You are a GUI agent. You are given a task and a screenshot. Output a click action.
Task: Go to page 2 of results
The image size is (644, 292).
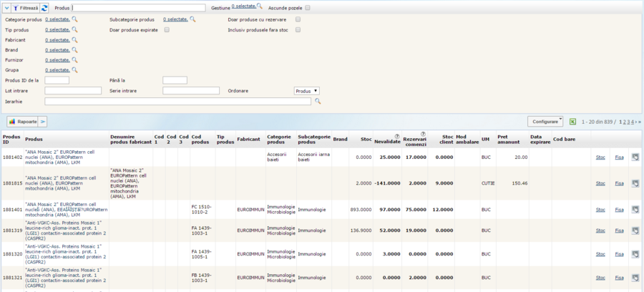(624, 122)
